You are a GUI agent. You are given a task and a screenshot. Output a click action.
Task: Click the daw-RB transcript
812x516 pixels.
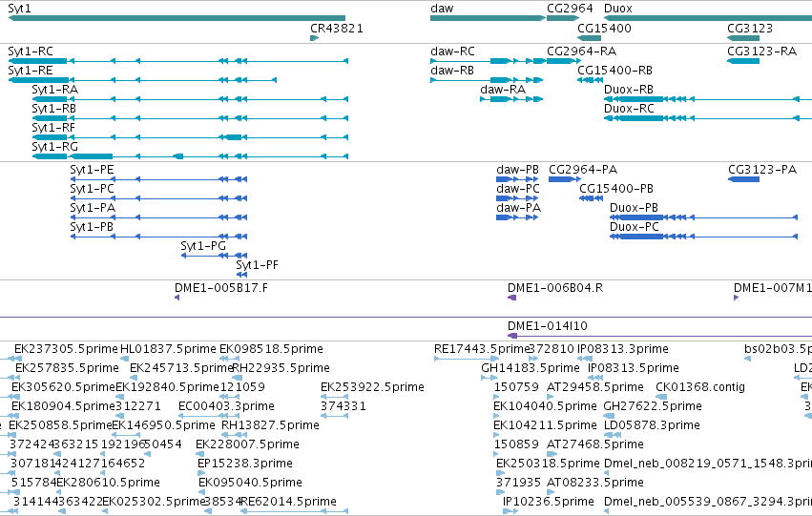click(487, 80)
